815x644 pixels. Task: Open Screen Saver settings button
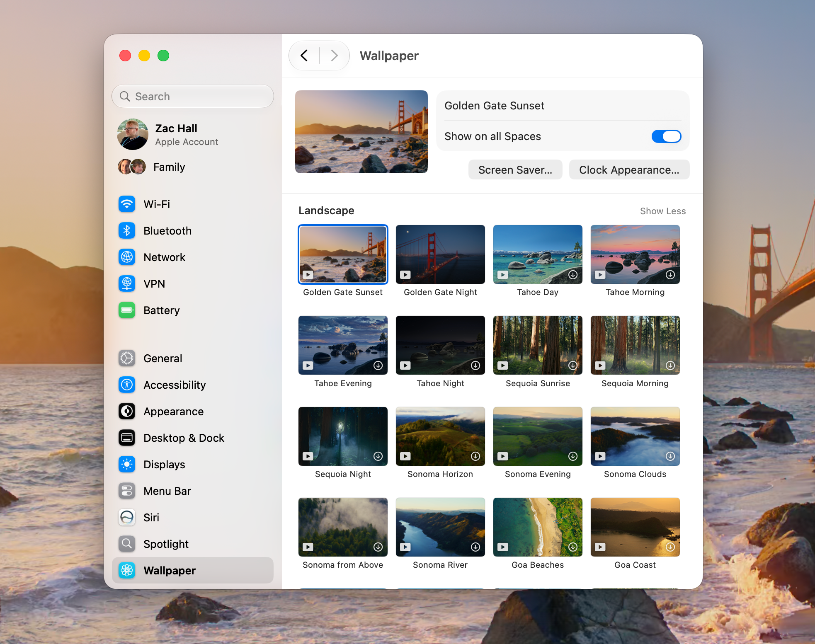coord(515,170)
